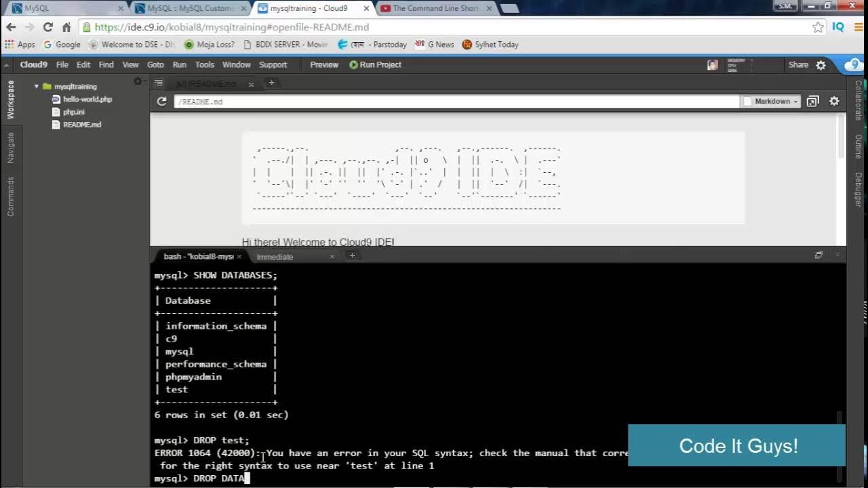The image size is (868, 488).
Task: Toggle the Workspace side panel
Action: point(10,100)
